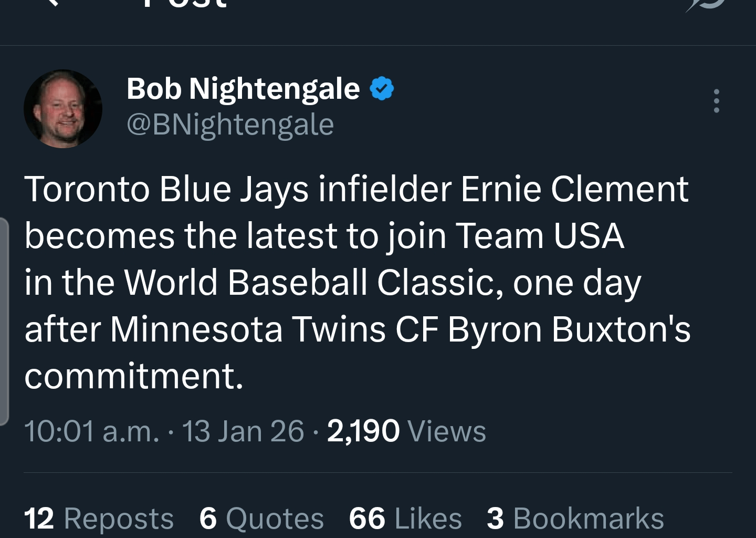The image size is (756, 538).
Task: Check the 3 Bookmarks count
Action: pyautogui.click(x=575, y=519)
